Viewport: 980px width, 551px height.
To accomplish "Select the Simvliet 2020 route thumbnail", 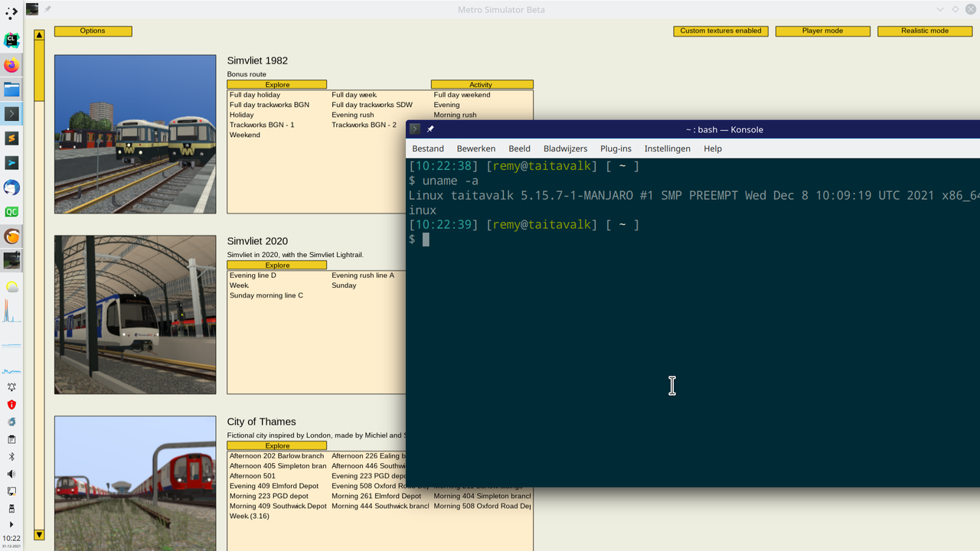I will coord(136,315).
